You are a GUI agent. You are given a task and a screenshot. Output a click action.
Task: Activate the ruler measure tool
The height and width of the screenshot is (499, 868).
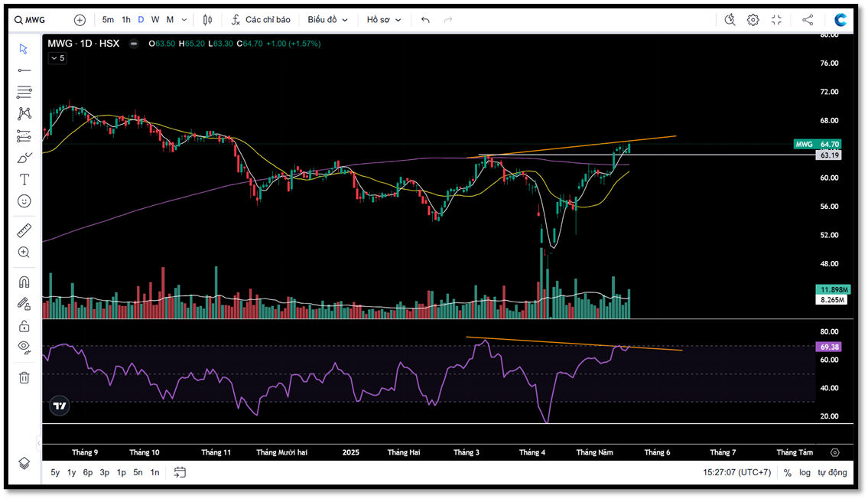tap(24, 230)
